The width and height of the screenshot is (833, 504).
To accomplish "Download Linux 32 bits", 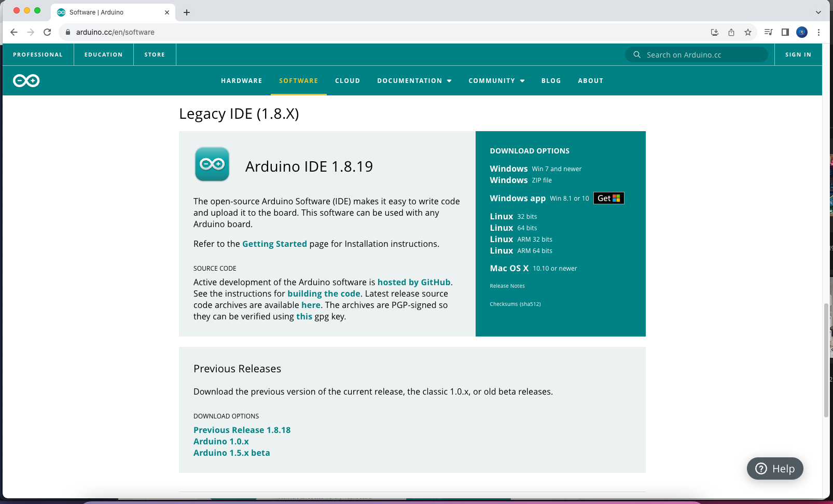I will tap(513, 216).
